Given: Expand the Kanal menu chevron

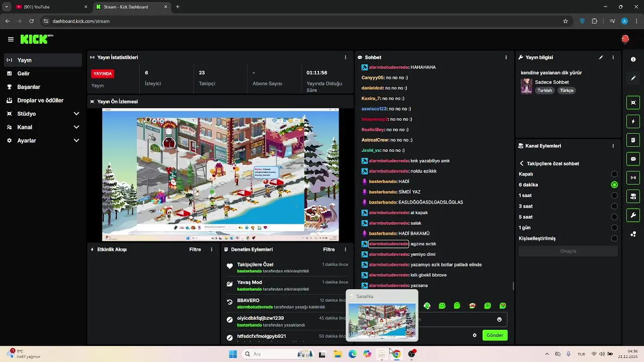Looking at the screenshot, I should (76, 127).
